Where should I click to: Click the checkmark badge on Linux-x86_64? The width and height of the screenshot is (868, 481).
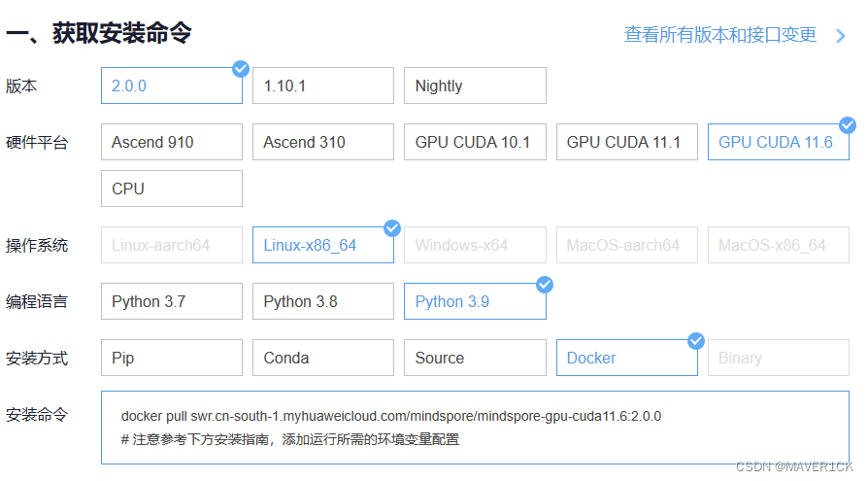click(392, 227)
